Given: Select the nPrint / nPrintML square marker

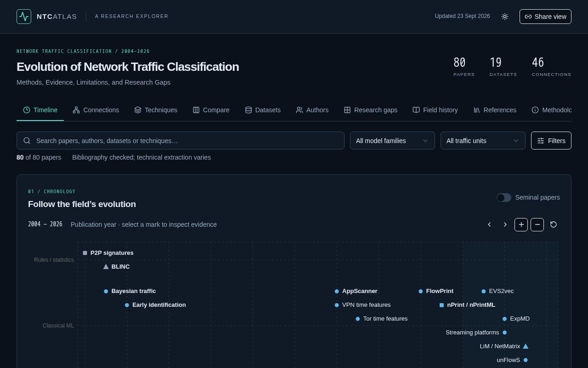Looking at the screenshot, I should click(441, 305).
